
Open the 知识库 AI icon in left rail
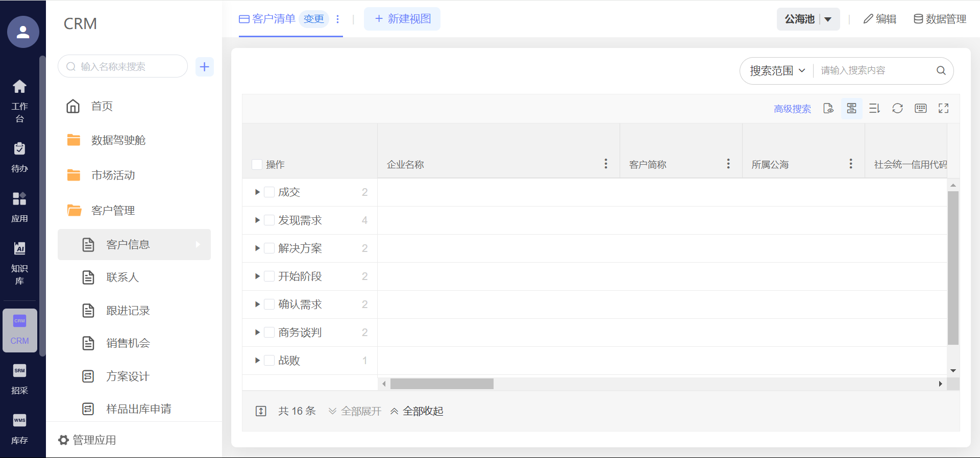point(19,248)
